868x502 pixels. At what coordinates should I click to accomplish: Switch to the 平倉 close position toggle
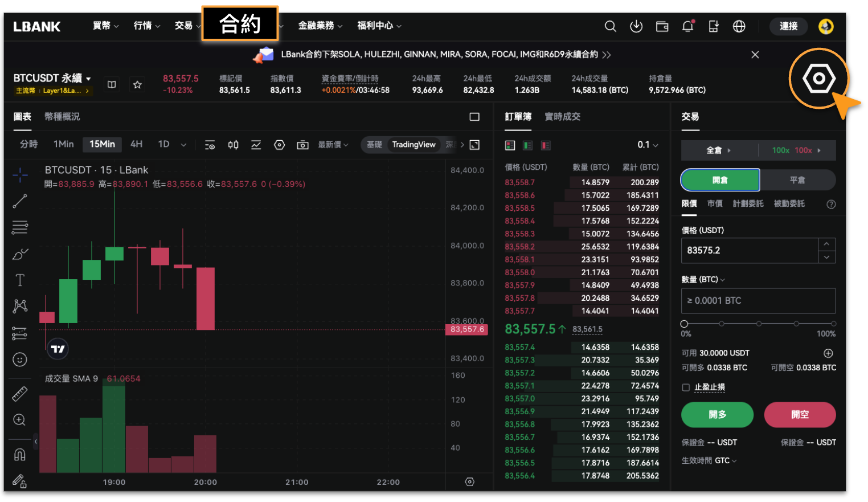(x=797, y=180)
